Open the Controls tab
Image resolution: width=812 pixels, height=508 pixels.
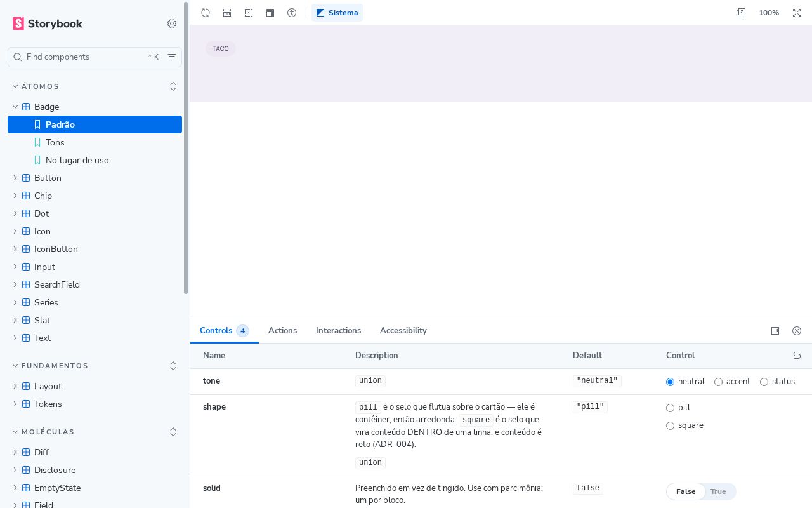click(x=225, y=331)
